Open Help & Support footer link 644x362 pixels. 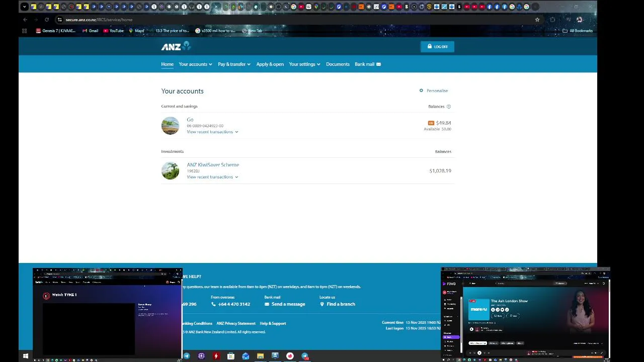[273, 323]
